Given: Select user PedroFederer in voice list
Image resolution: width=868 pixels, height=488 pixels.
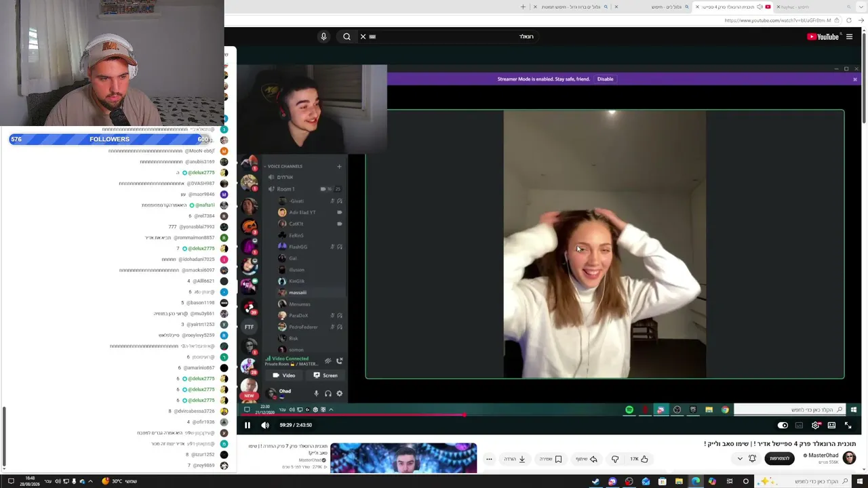Looking at the screenshot, I should pyautogui.click(x=302, y=327).
